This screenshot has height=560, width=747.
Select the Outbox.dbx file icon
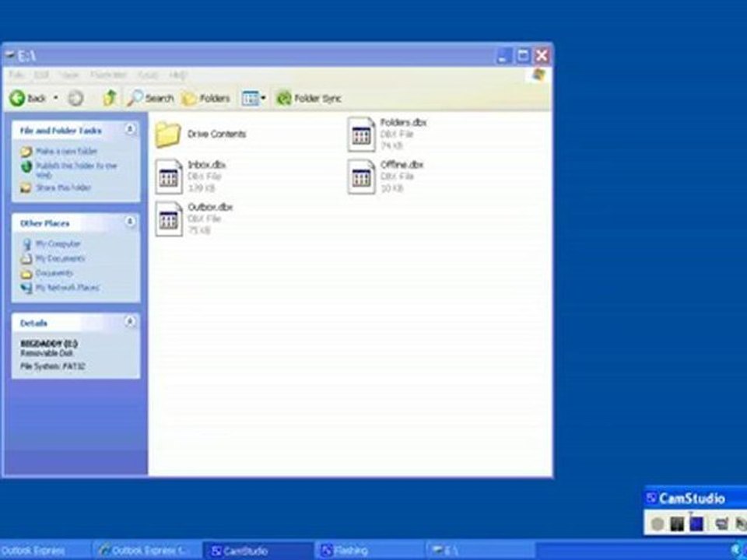[169, 219]
